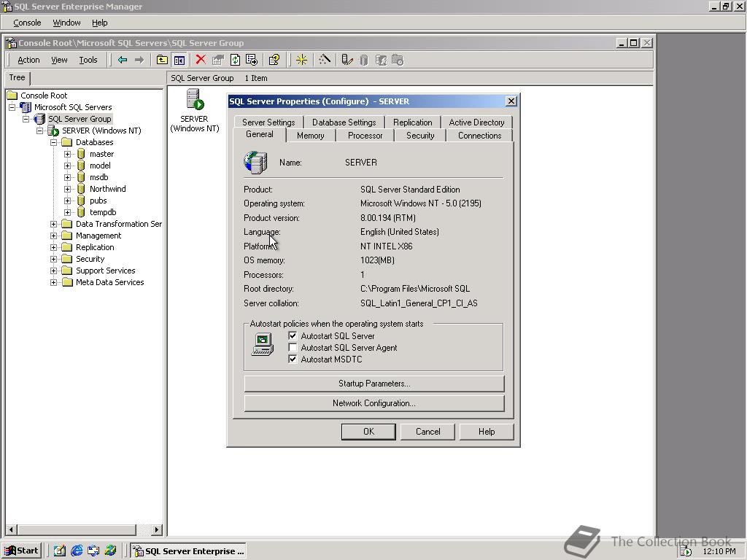The height and width of the screenshot is (560, 747).
Task: Switch to the Processor tab
Action: [365, 136]
